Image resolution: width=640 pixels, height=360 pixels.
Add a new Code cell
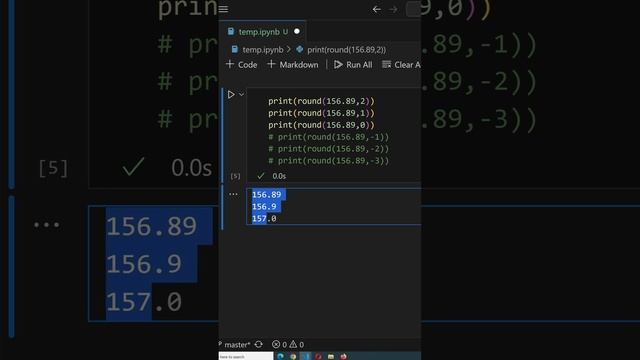click(242, 64)
